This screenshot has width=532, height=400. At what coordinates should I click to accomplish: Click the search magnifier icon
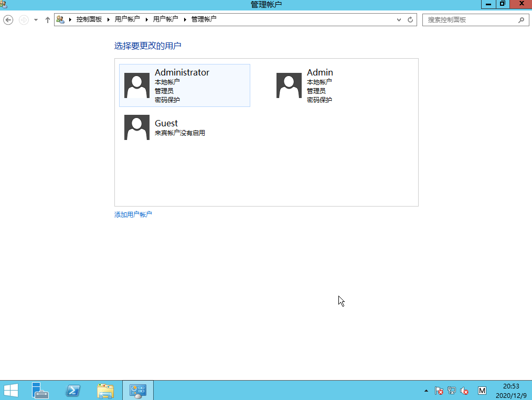tap(520, 20)
